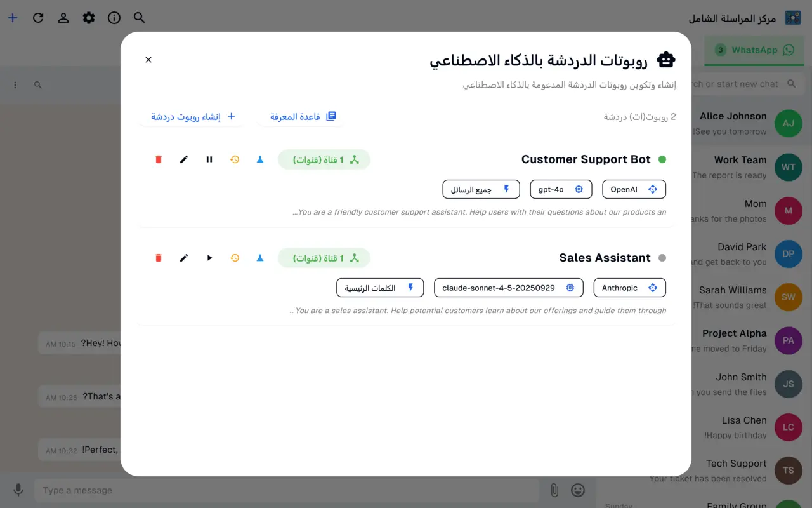The width and height of the screenshot is (812, 508).
Task: Click the 2 روبوت(ات) دردشة count text
Action: click(x=639, y=117)
